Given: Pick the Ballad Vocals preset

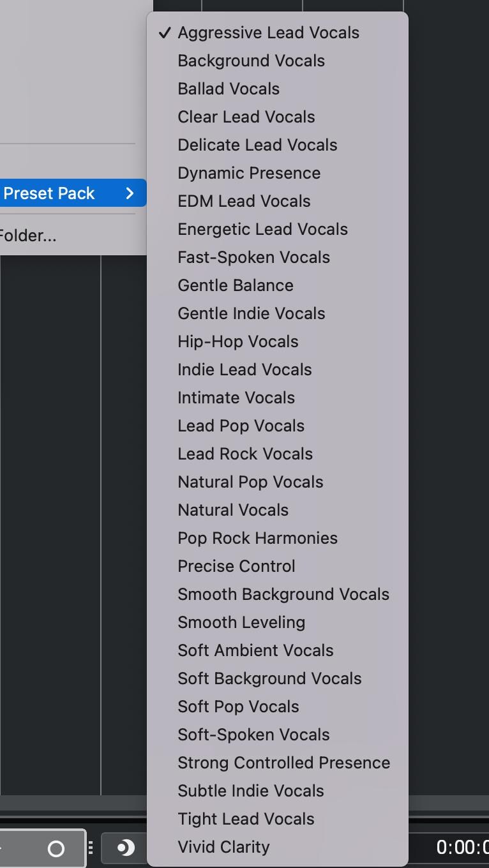Looking at the screenshot, I should 229,89.
